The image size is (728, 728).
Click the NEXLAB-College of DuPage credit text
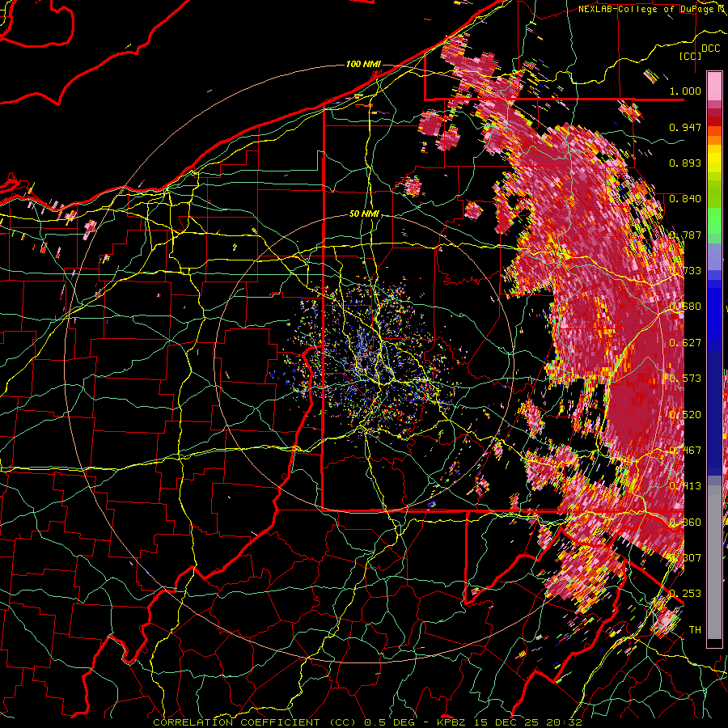point(647,9)
